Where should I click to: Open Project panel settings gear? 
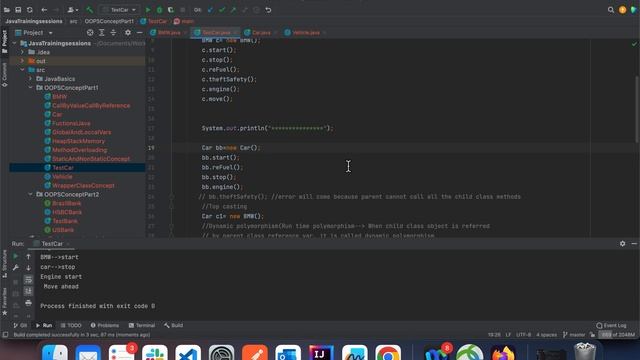pos(128,33)
